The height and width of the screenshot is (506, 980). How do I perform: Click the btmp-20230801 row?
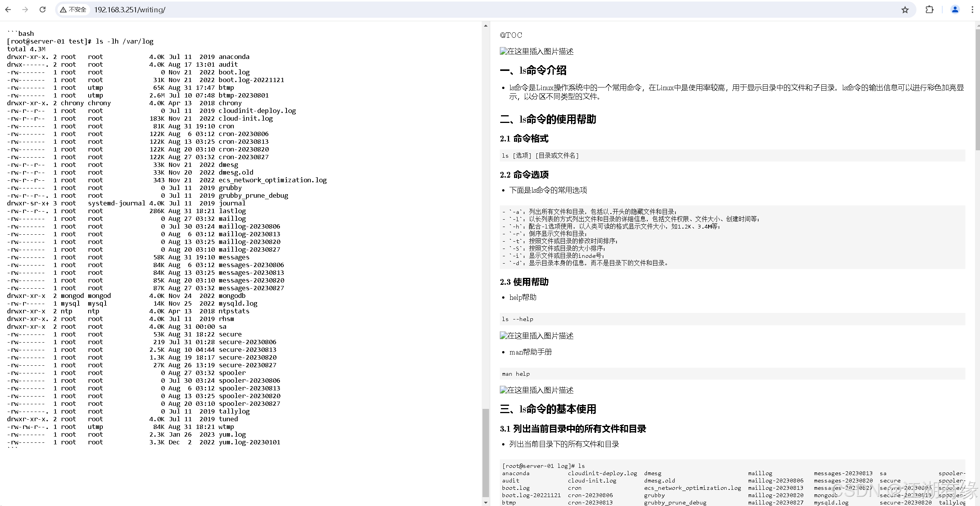(x=138, y=95)
